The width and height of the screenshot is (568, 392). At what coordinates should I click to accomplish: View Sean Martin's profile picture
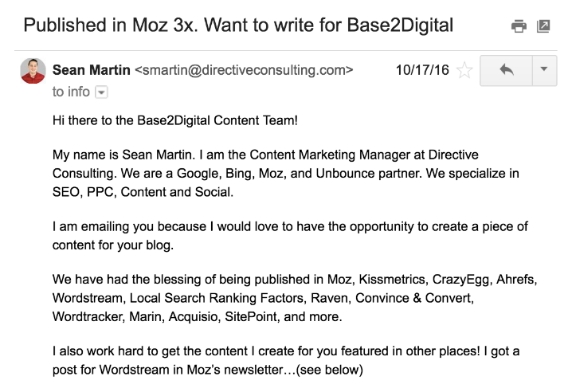point(33,71)
